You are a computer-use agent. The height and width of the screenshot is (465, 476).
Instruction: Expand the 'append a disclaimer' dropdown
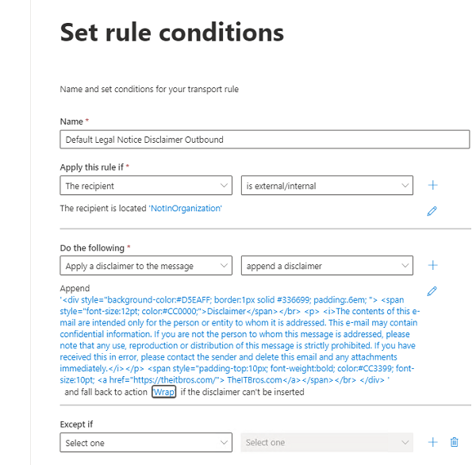click(327, 266)
